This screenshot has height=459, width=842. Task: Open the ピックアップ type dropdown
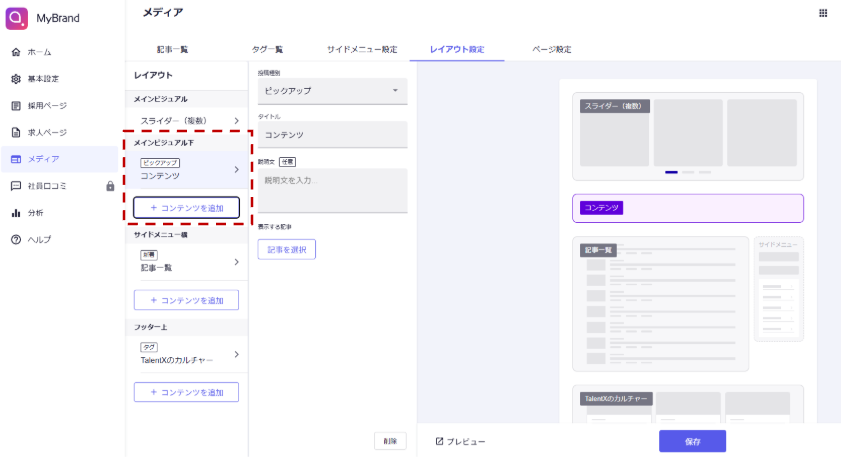332,91
